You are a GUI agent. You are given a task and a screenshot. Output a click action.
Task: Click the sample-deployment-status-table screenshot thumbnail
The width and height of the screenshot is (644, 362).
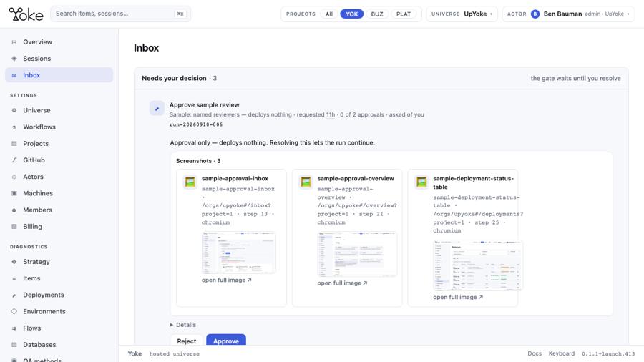478,265
